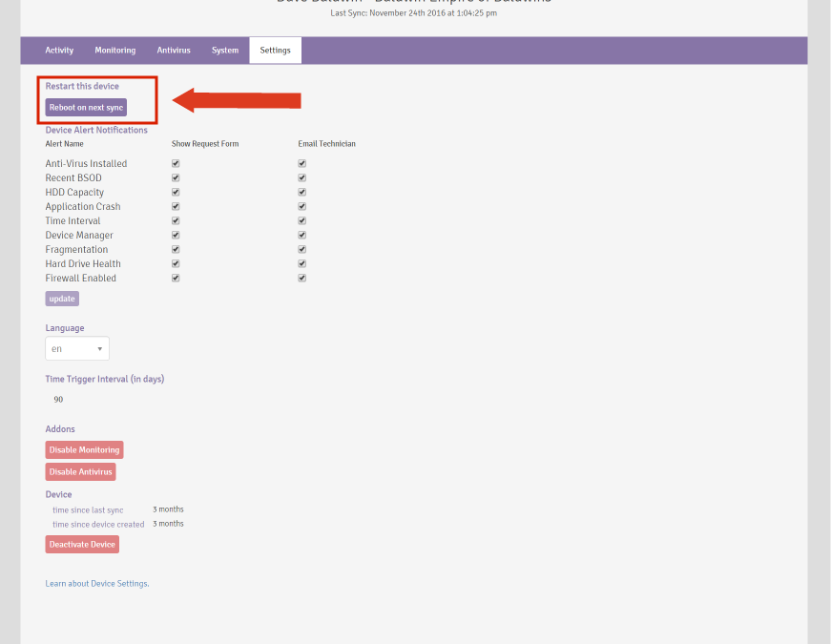Uncheck Firewall Enabled Email Technician checkbox
The image size is (831, 644).
(301, 279)
